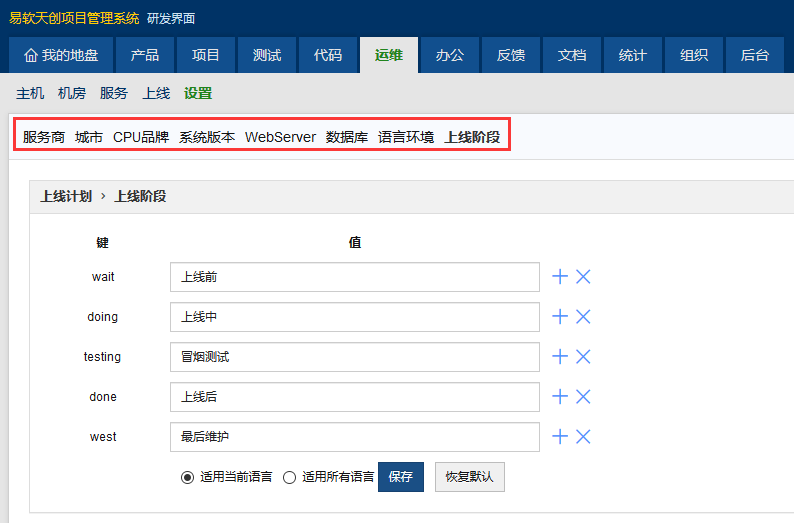794x523 pixels.
Task: Click the 恢复默认 button
Action: click(x=469, y=476)
